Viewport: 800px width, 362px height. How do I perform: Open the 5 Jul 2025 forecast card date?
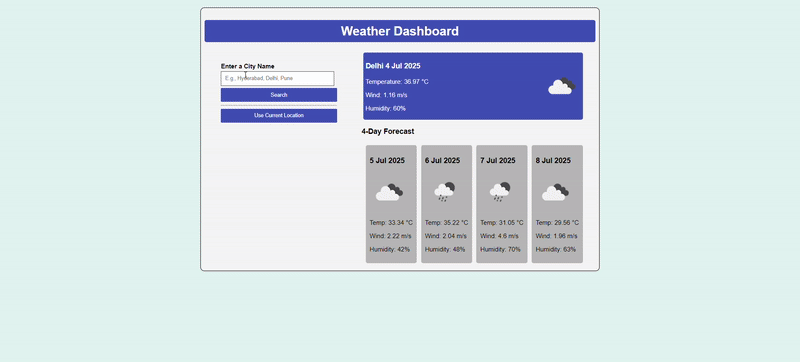[x=387, y=161]
